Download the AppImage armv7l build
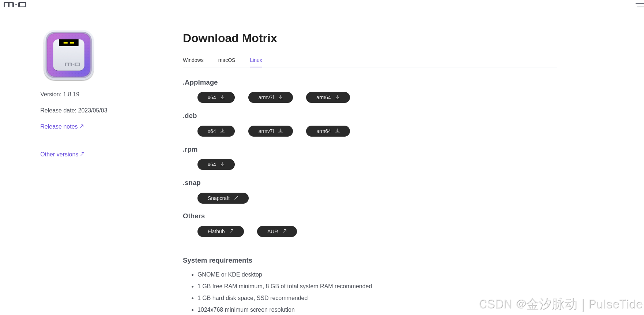 click(271, 97)
